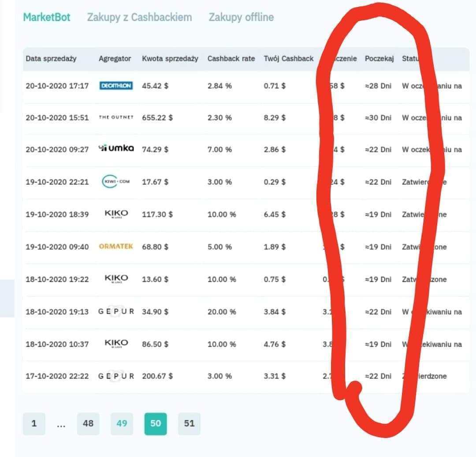The width and height of the screenshot is (476, 457).
Task: Go to page 48
Action: pyautogui.click(x=88, y=423)
